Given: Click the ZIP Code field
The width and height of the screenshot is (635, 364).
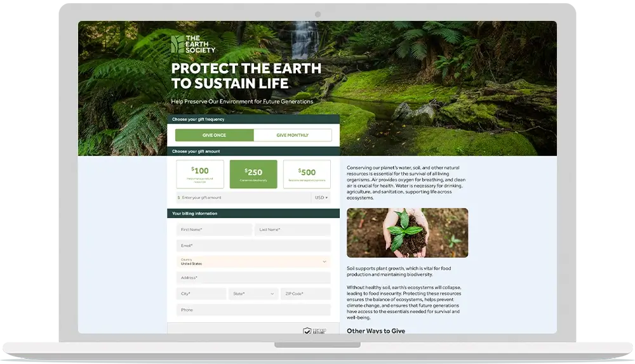Looking at the screenshot, I should tap(306, 294).
